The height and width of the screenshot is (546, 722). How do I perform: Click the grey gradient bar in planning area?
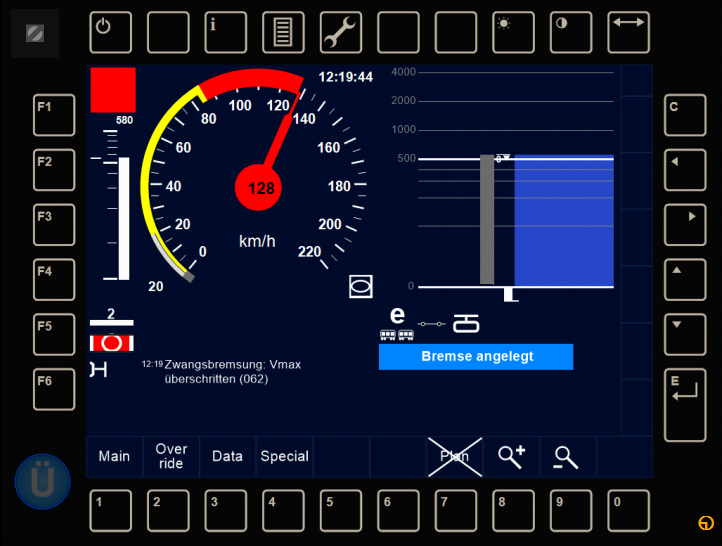(487, 220)
